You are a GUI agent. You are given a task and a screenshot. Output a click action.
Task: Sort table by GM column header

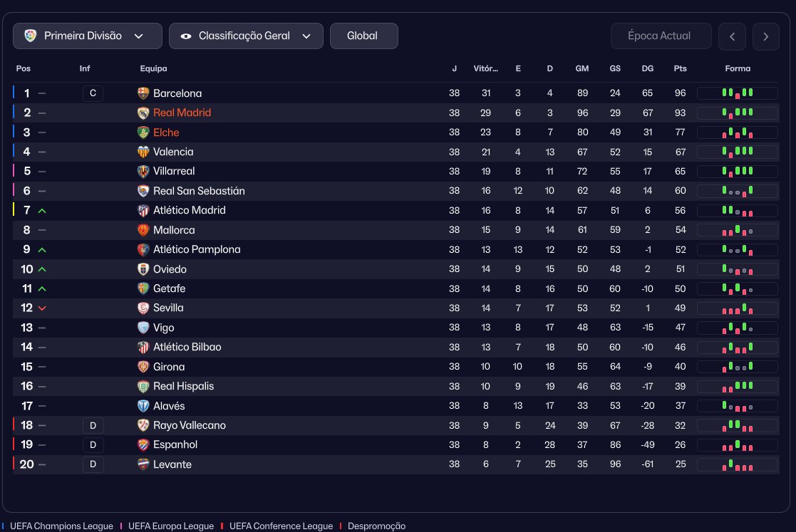coord(582,68)
